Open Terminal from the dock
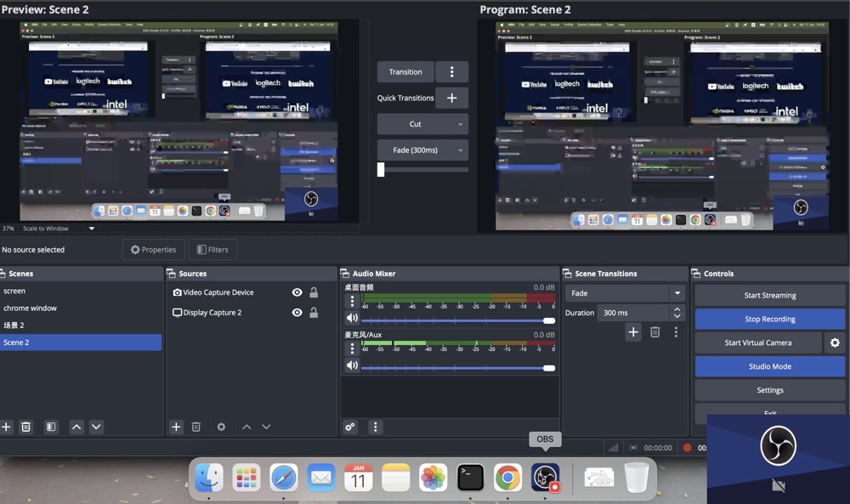850x504 pixels. 470,478
